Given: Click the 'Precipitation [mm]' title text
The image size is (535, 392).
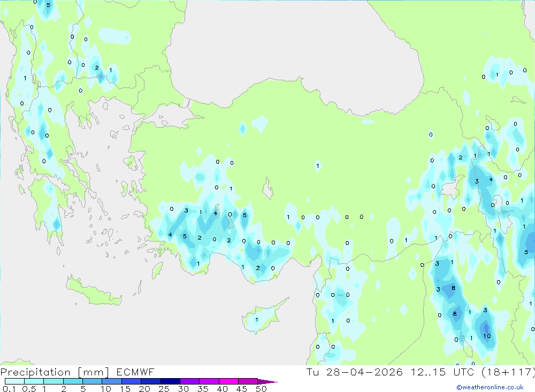Looking at the screenshot, I should click(55, 372).
